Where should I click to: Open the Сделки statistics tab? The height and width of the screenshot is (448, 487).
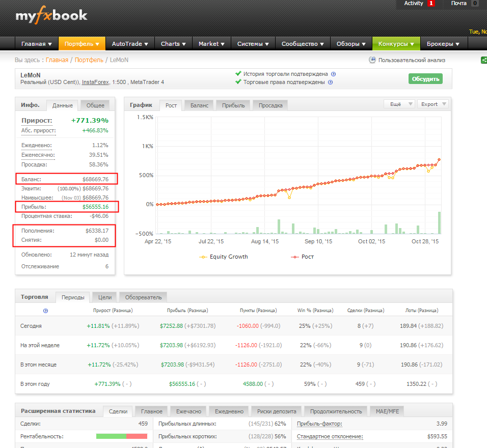[x=118, y=411]
